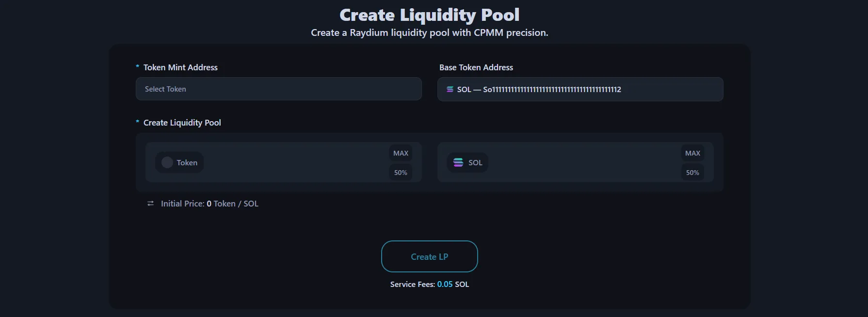Click the Solana logo in the Base Token field
This screenshot has height=317, width=868.
(x=449, y=89)
